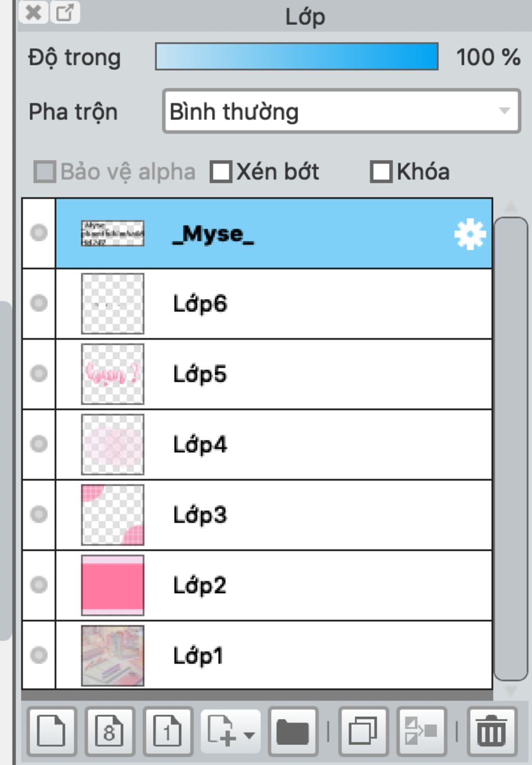Select the Lớp5 layer

pos(312,374)
